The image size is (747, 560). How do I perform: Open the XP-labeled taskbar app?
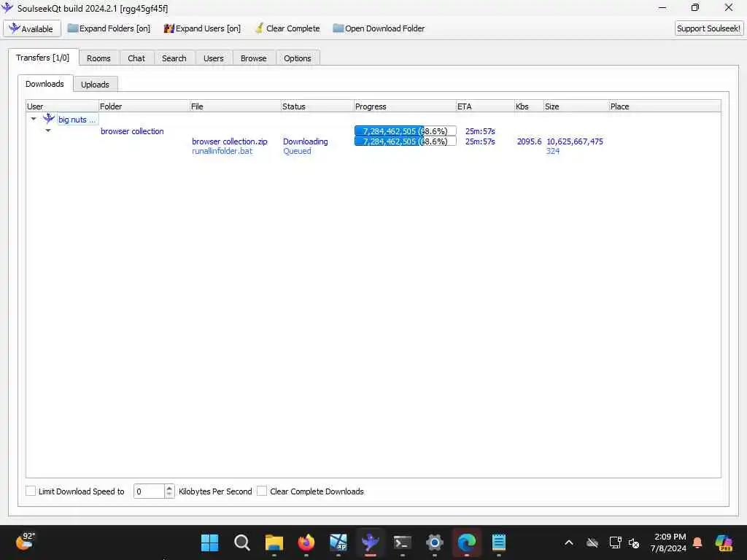pos(338,542)
